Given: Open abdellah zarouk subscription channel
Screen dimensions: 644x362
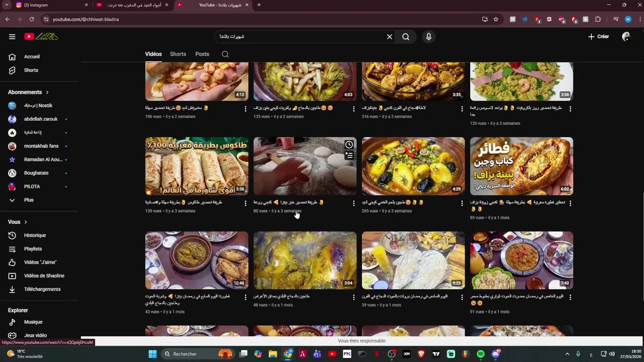Looking at the screenshot, I should coord(40,119).
